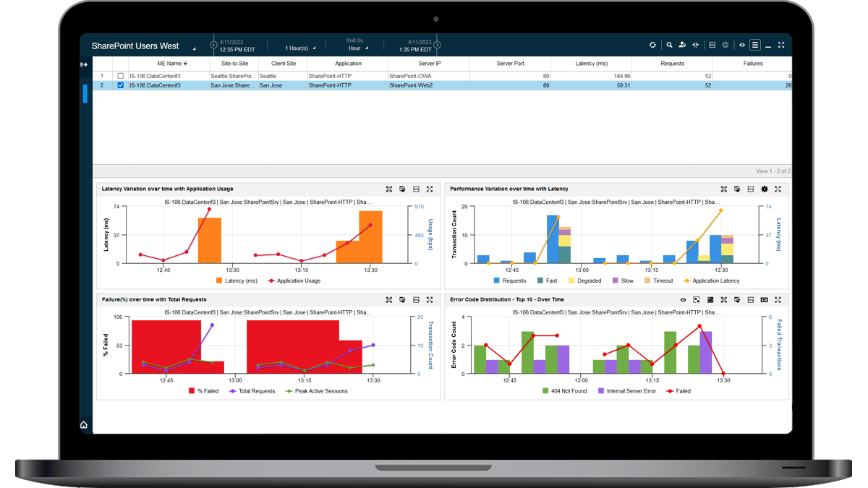Open the 1 Hour(s) duration dropdown
Image resolution: width=868 pixels, height=488 pixels.
pyautogui.click(x=300, y=48)
